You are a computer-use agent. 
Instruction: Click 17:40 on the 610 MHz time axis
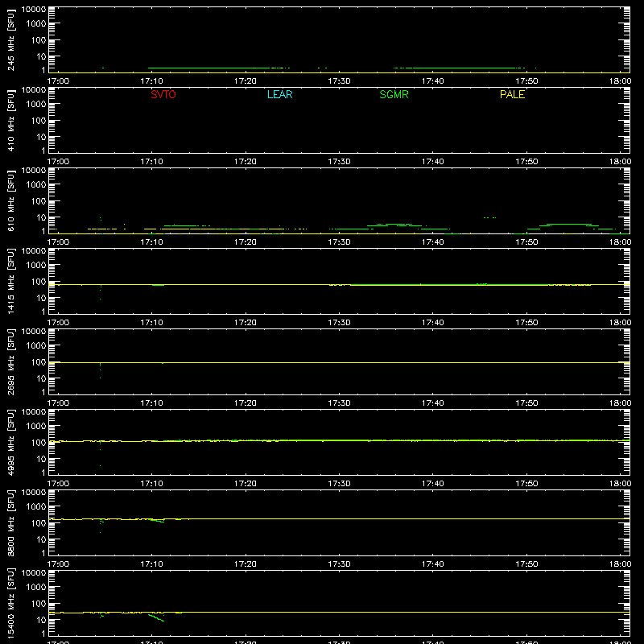pos(432,242)
